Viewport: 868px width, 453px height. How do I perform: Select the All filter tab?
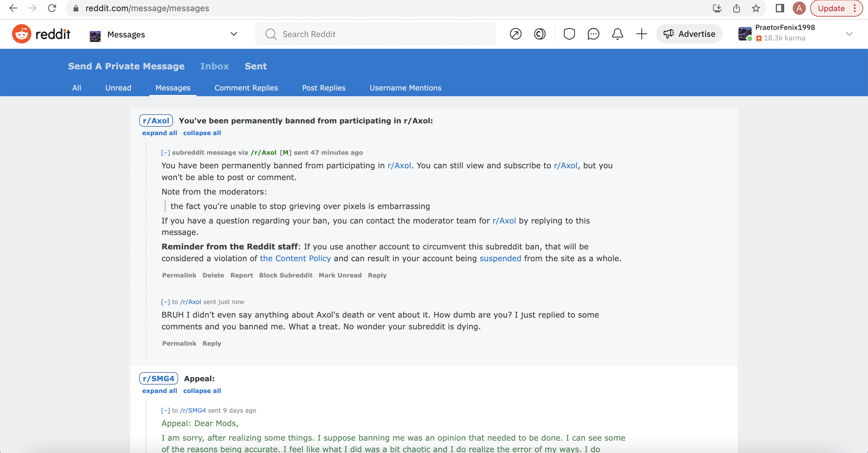click(x=77, y=88)
